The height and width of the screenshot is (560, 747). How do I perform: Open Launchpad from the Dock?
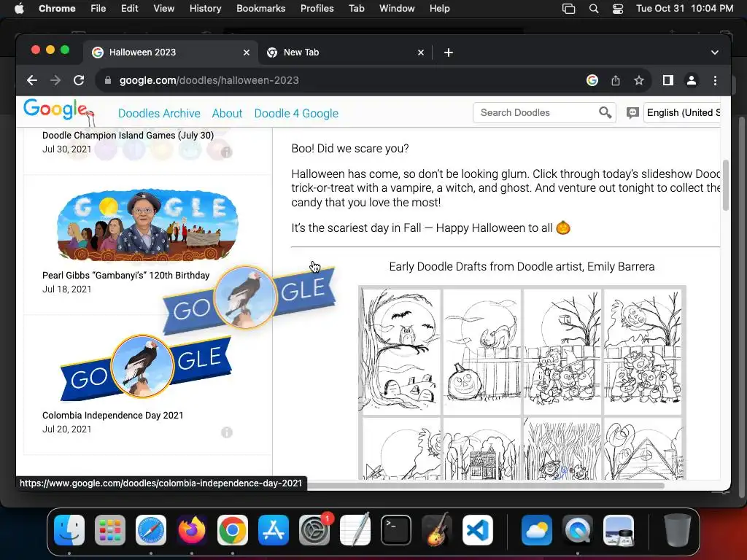[110, 530]
